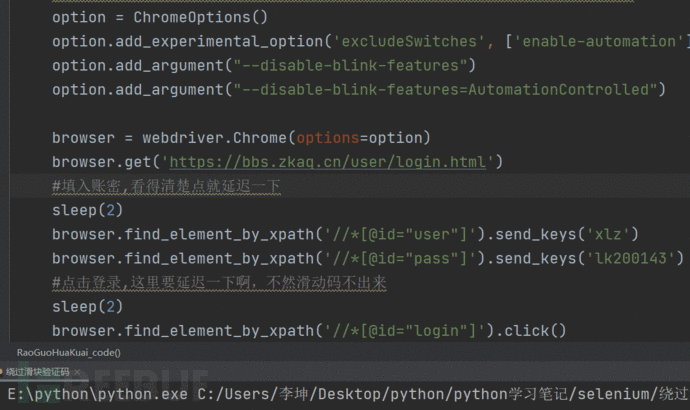Open the bbs.zkaq.cn login URL link

[x=328, y=162]
